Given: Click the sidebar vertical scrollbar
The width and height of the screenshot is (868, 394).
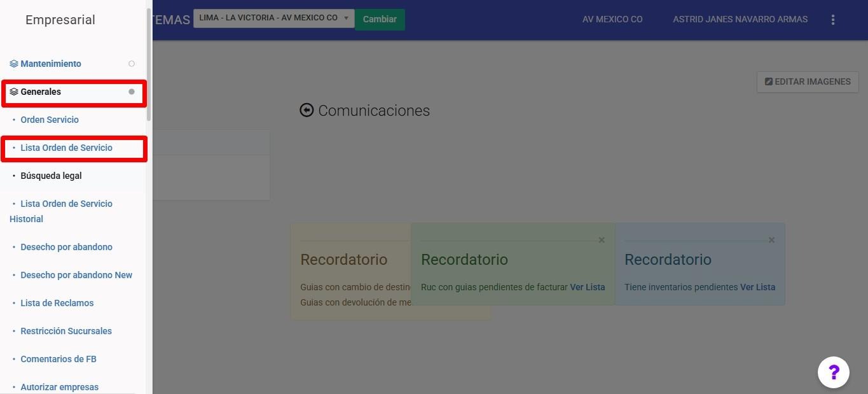Looking at the screenshot, I should tap(149, 64).
